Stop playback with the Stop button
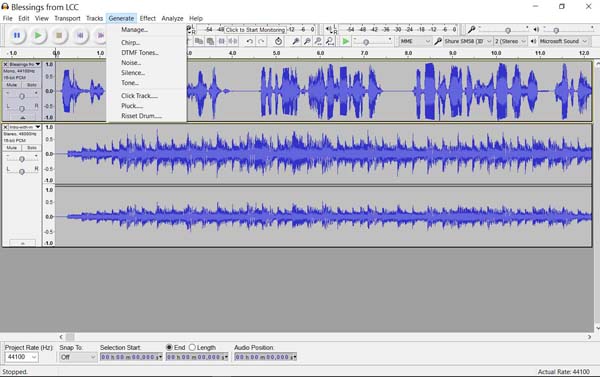Screen dimensions: 600x377 click(59, 36)
